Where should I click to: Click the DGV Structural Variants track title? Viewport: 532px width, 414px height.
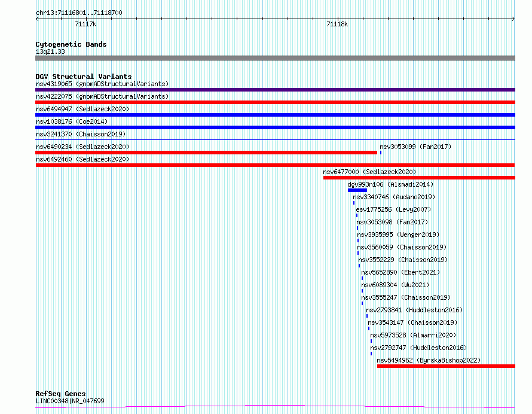pyautogui.click(x=84, y=77)
